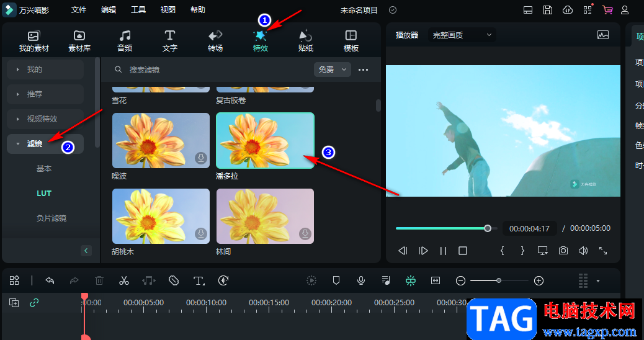644x340 pixels.
Task: Zoom out timeline with minus button
Action: 460,281
